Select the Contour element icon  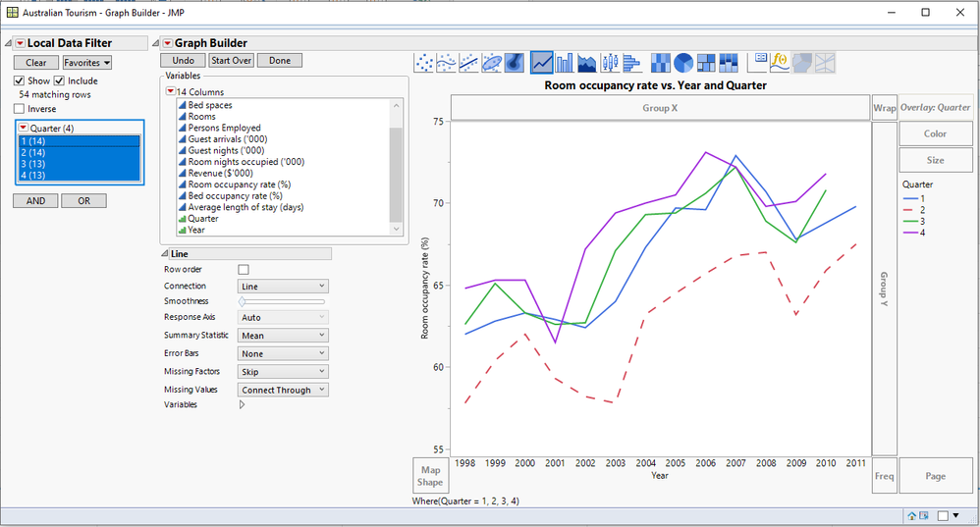(x=515, y=63)
